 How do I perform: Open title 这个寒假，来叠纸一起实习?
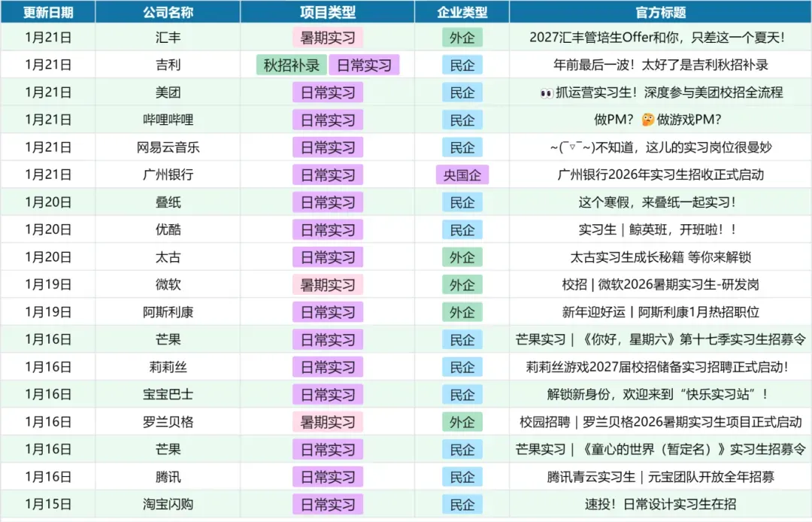pos(656,202)
